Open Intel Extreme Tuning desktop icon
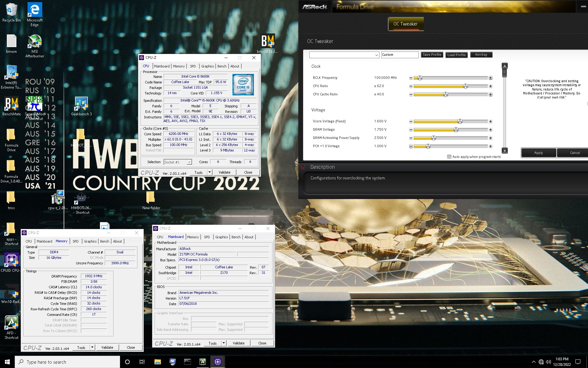The image size is (588, 368). 11,77
